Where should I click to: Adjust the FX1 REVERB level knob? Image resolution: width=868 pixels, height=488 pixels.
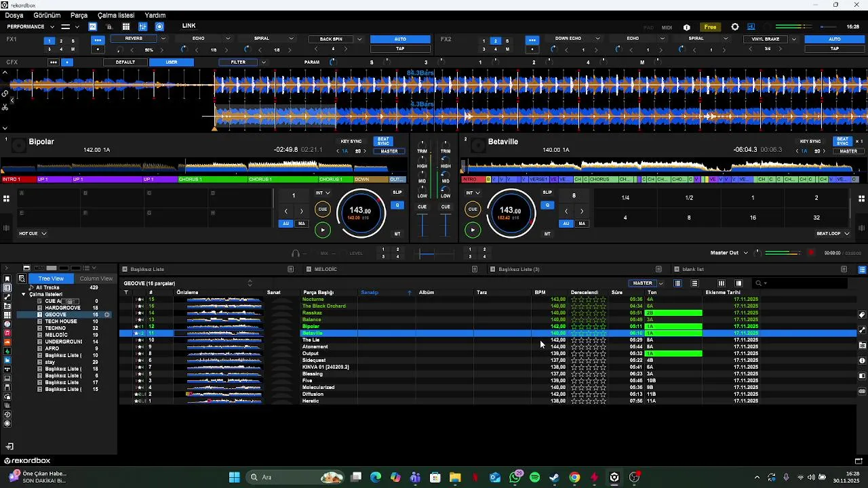(x=119, y=49)
